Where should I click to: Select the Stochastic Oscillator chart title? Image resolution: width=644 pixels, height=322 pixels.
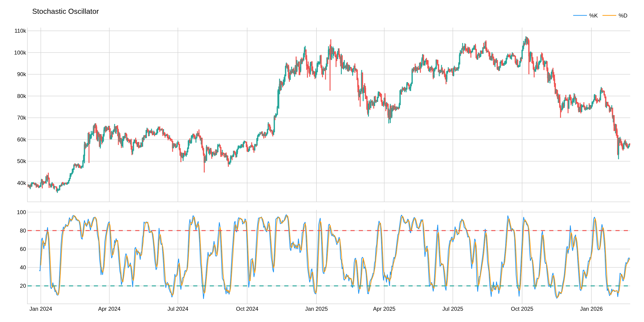point(65,11)
